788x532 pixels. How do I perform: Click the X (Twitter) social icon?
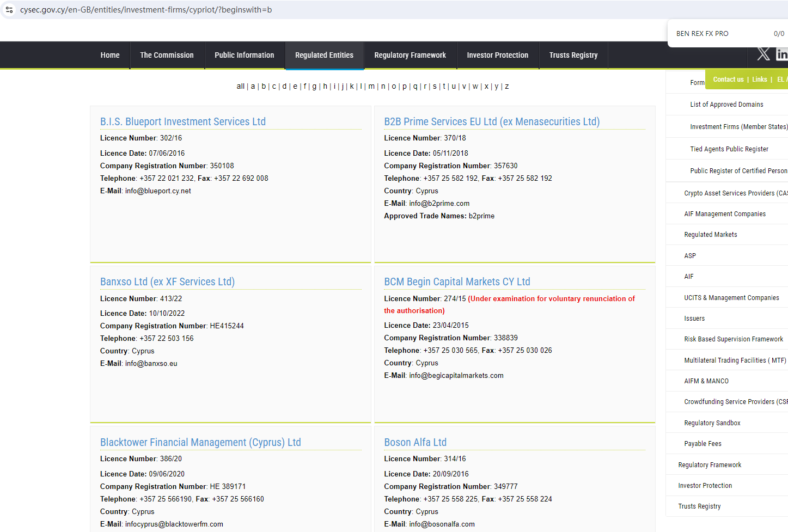[x=763, y=54]
